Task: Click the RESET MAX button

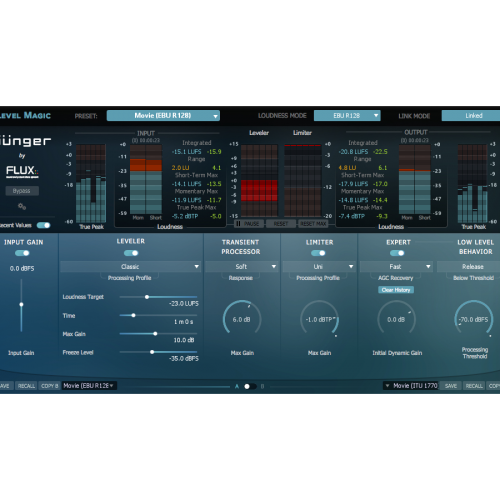Action: (x=313, y=224)
